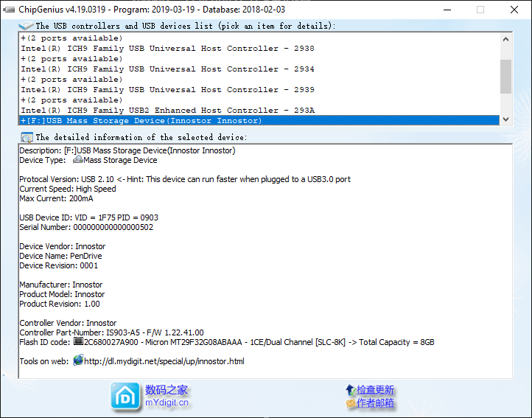Select Host Controller - 2939 row
This screenshot has height=418, width=532.
click(x=259, y=90)
